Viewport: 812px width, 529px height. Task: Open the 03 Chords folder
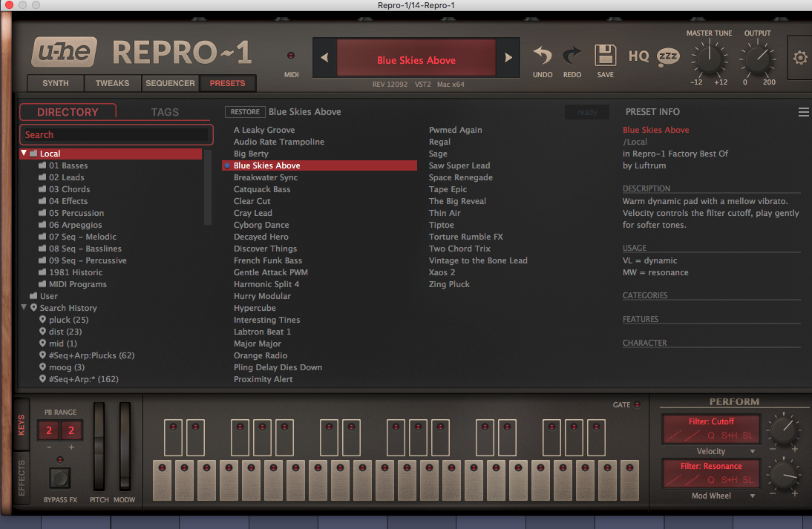pyautogui.click(x=69, y=189)
